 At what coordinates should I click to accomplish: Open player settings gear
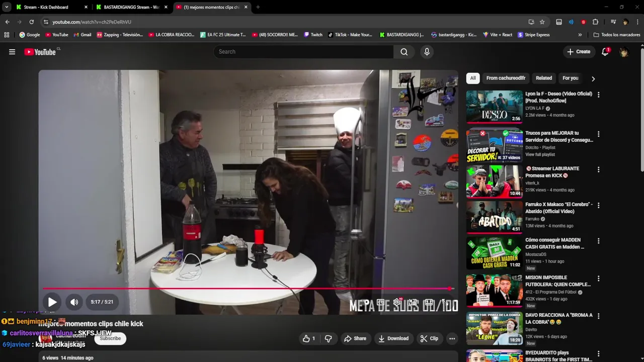click(397, 302)
